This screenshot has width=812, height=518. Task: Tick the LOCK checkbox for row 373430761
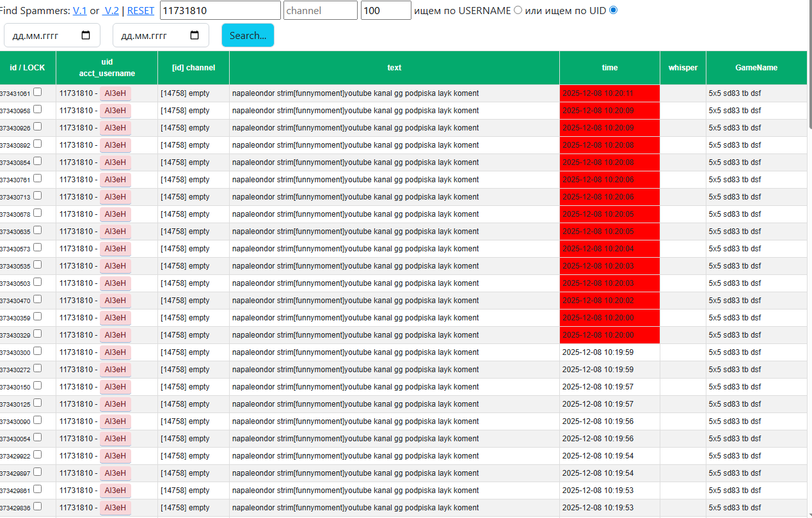pyautogui.click(x=37, y=178)
